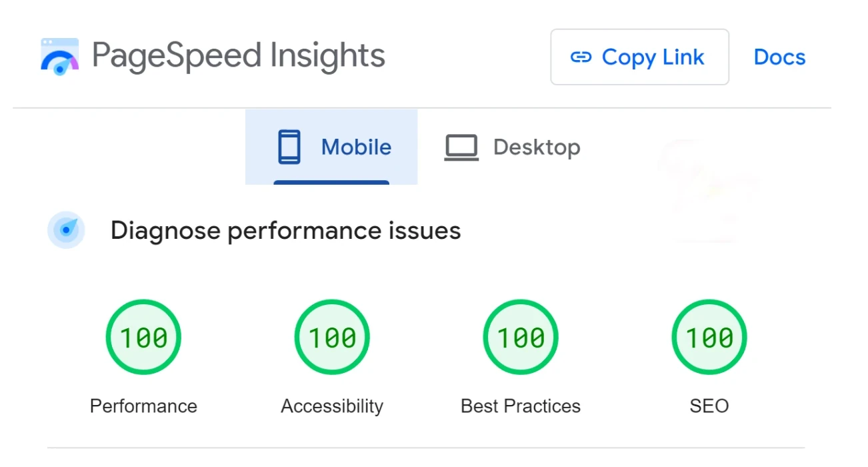Click the Copy Link button
This screenshot has height=467, width=868.
(639, 57)
